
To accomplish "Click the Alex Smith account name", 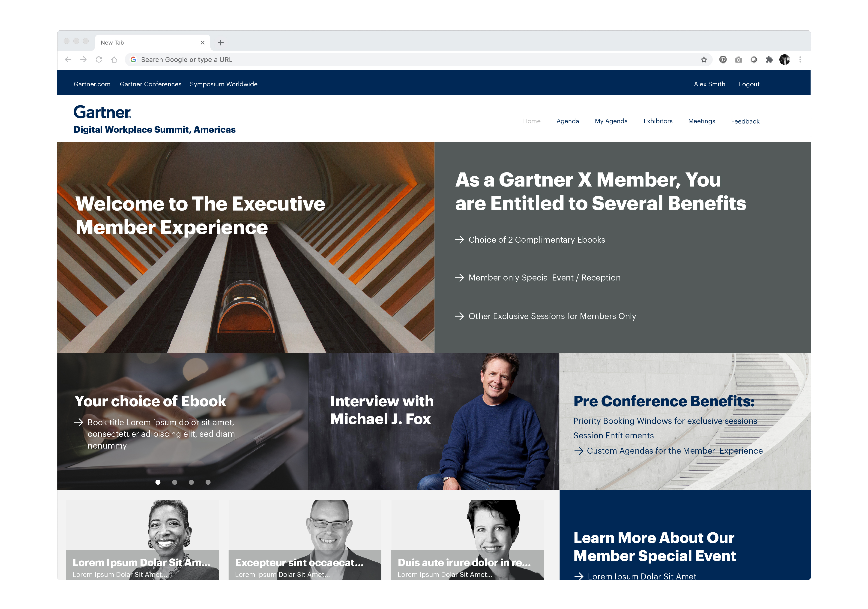I will click(709, 84).
